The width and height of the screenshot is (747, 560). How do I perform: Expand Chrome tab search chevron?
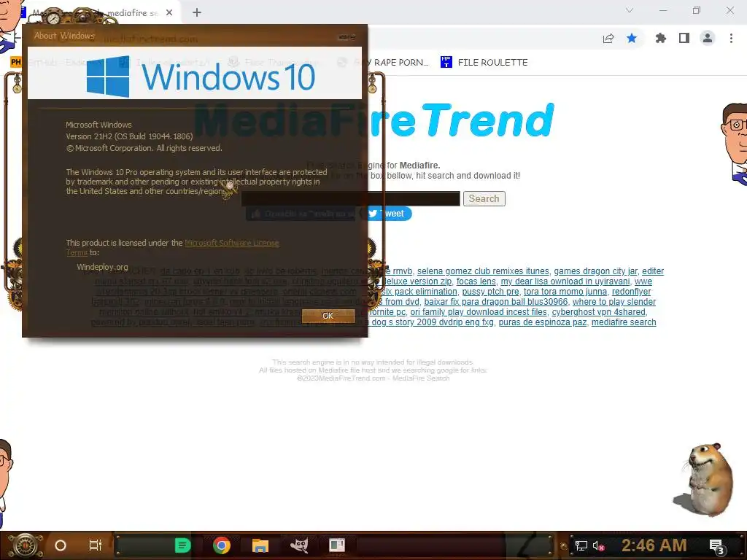click(630, 10)
